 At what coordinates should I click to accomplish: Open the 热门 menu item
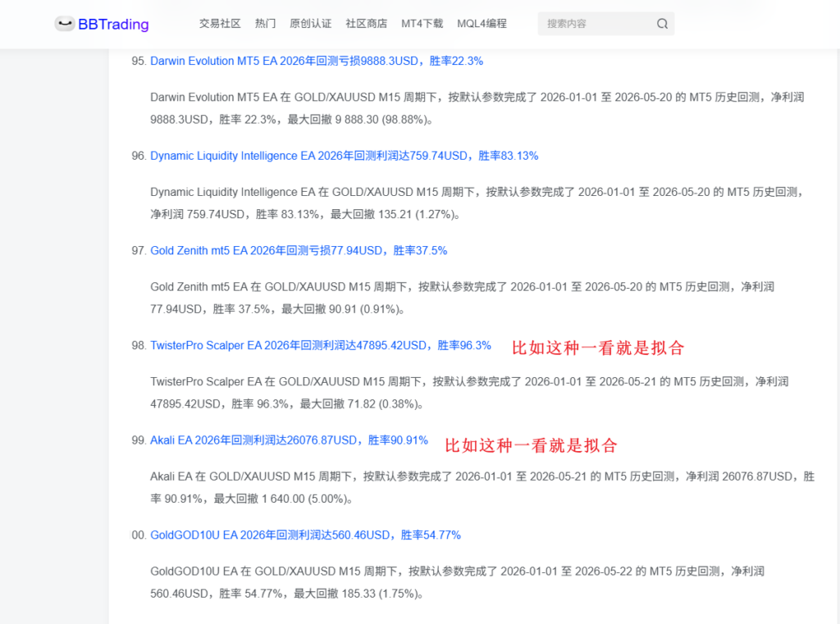(x=265, y=24)
